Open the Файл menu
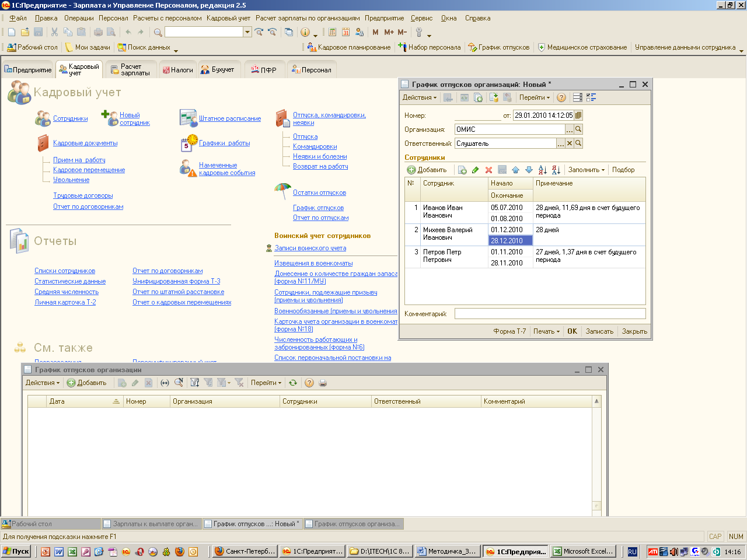This screenshot has height=560, width=747. click(18, 18)
